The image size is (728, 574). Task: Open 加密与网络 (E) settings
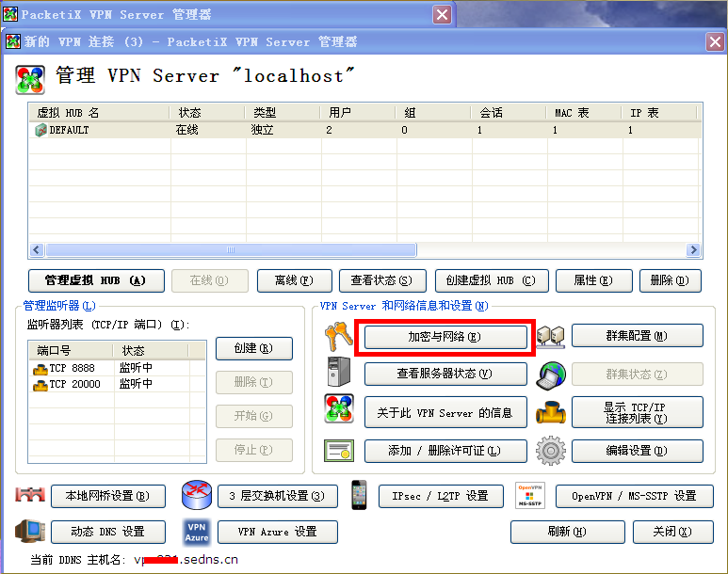[x=445, y=337]
